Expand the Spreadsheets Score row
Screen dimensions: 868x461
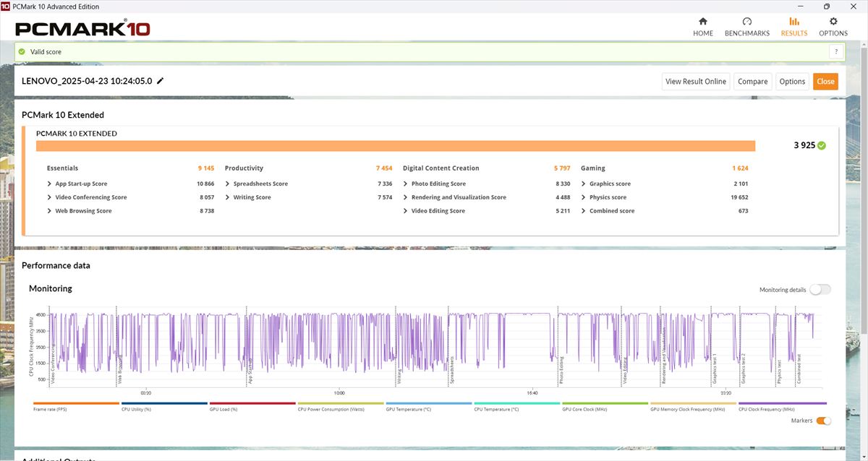coord(256,184)
